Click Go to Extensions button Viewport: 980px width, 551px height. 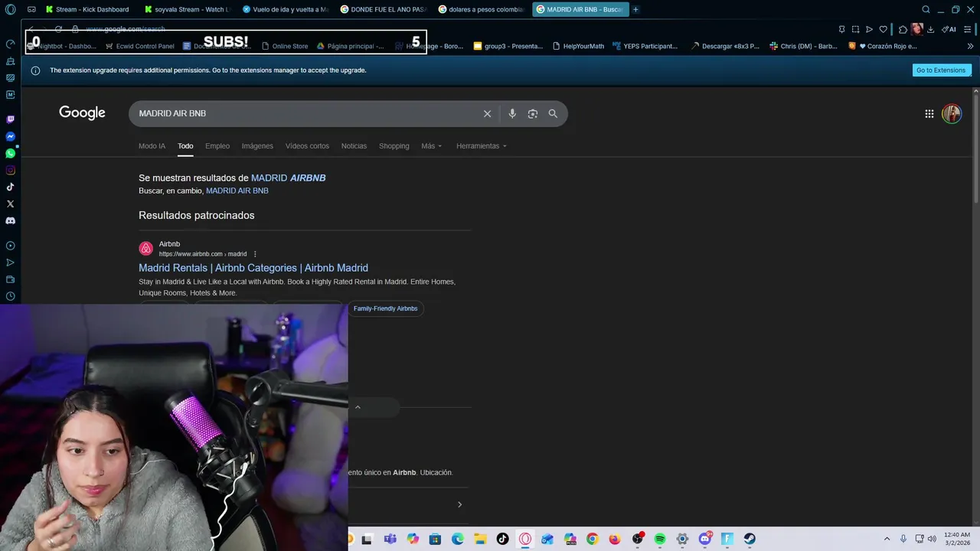tap(941, 70)
